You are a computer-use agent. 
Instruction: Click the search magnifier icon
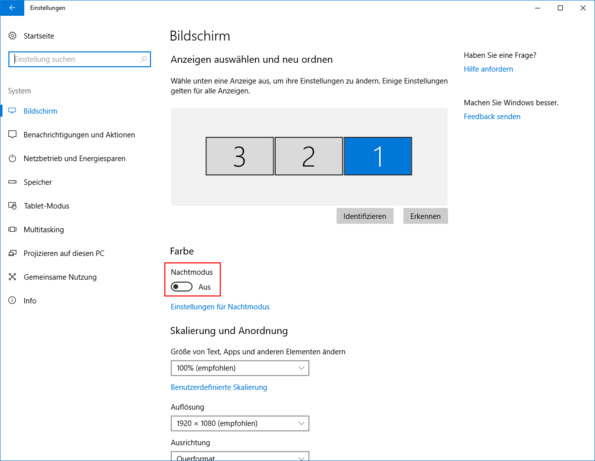pos(143,59)
